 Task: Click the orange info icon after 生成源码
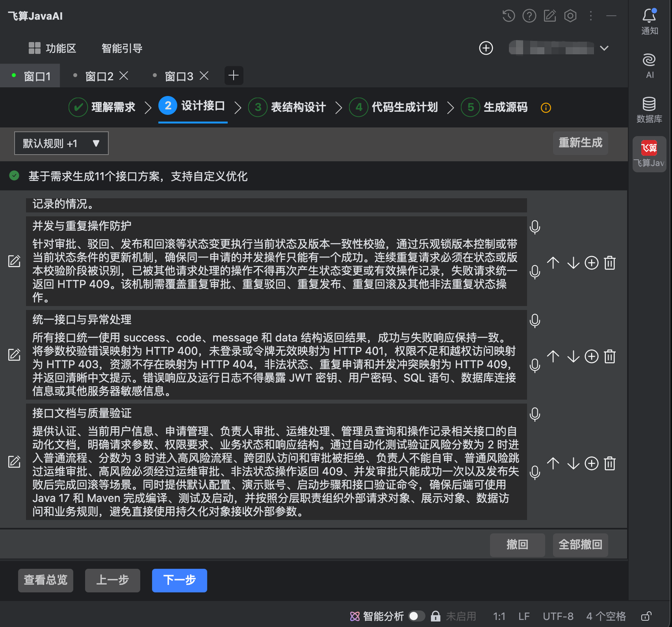click(x=546, y=108)
